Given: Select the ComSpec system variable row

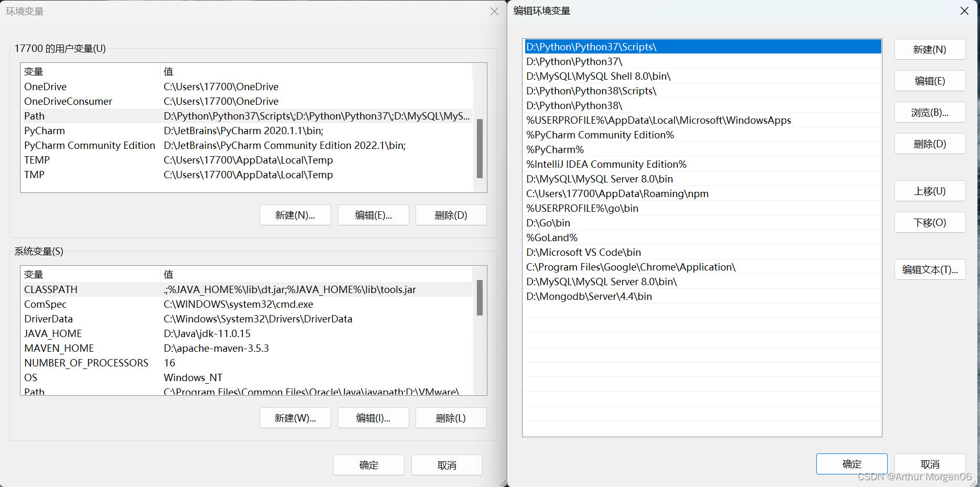Looking at the screenshot, I should pos(247,304).
